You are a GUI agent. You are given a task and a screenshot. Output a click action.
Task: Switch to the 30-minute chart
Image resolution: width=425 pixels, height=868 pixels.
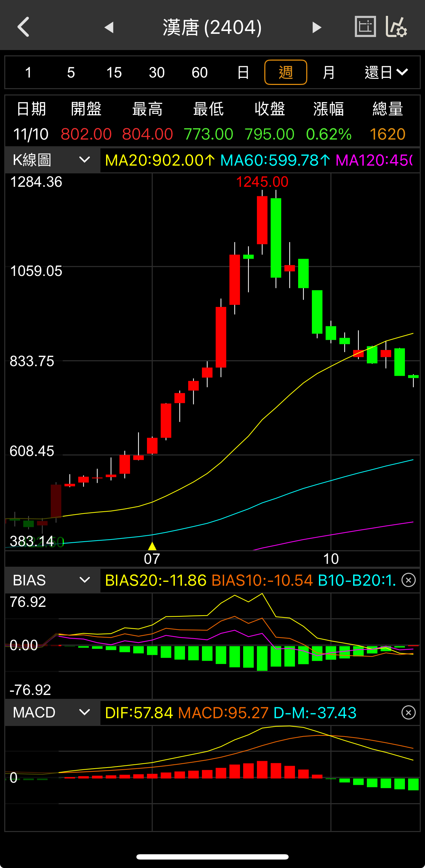(157, 73)
